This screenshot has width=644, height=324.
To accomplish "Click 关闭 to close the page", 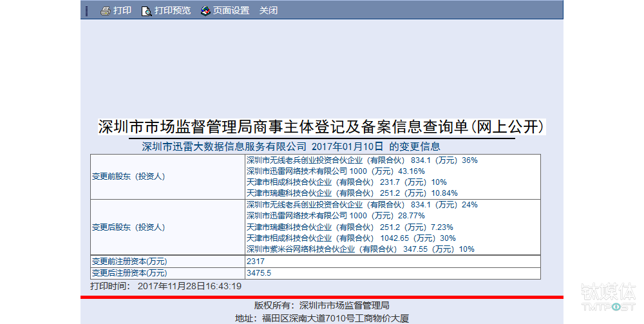I will pos(268,11).
